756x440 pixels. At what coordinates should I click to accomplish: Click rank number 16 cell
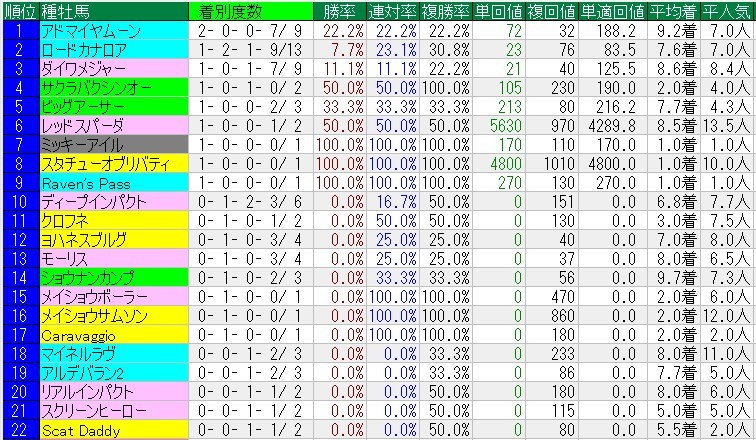[20, 316]
